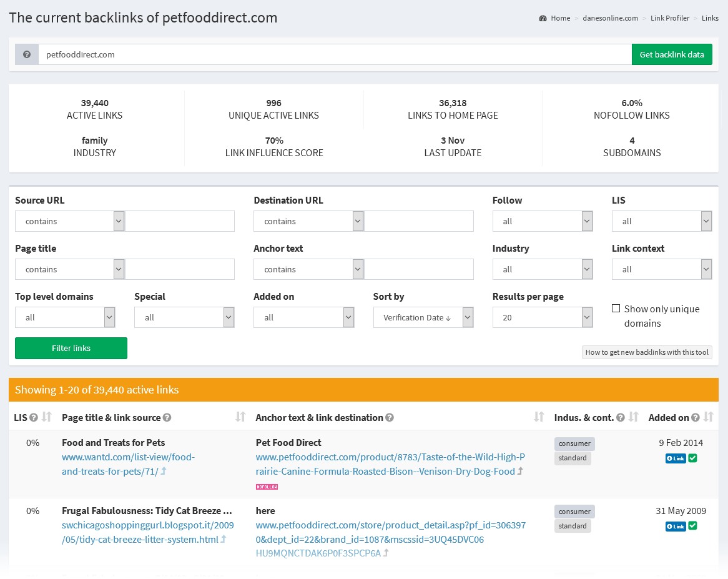Click the green checkmark on the 31 May 2009 row

point(693,526)
